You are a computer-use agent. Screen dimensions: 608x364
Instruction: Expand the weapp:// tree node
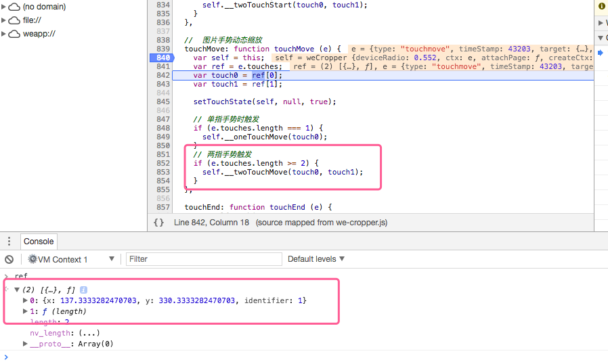click(x=3, y=34)
